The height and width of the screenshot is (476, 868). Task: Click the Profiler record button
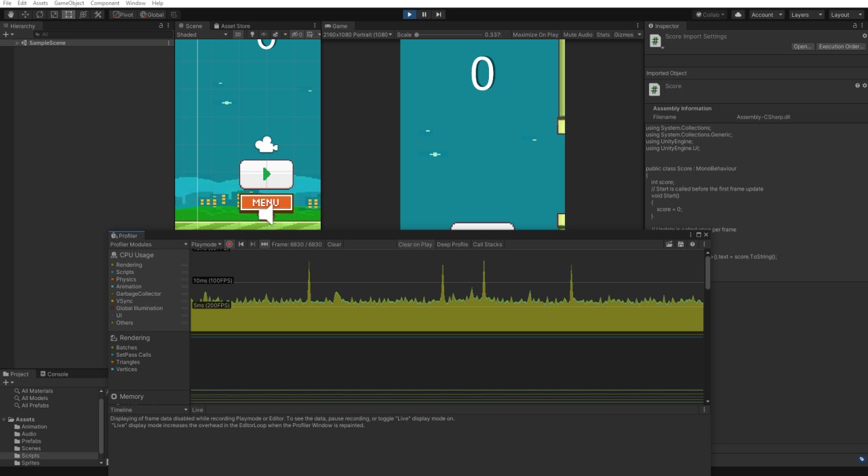click(229, 244)
